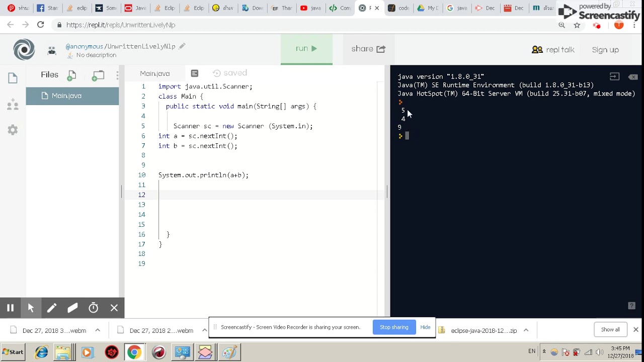This screenshot has width=644, height=362.
Task: Open the Windows Start menu
Action: pos(13,352)
